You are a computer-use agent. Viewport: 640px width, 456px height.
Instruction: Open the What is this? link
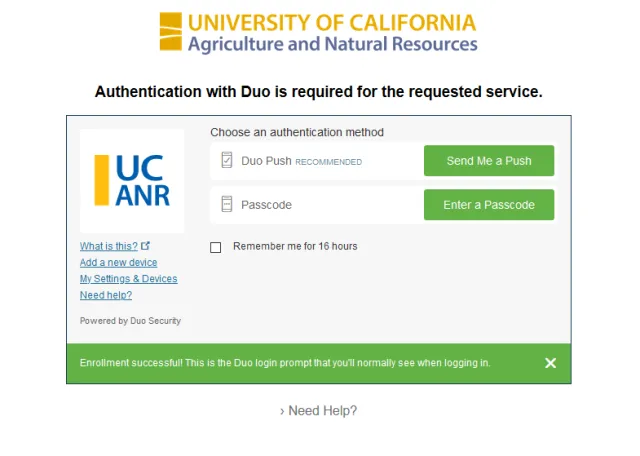pos(109,246)
